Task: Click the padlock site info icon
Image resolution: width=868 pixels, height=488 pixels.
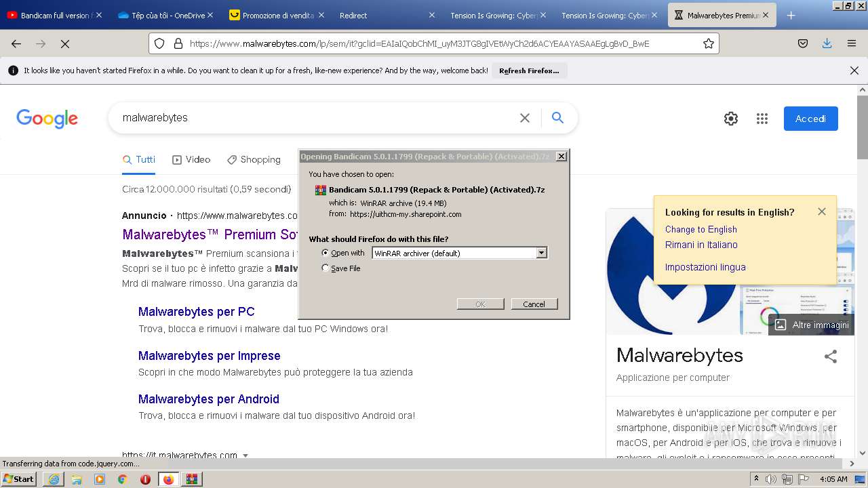Action: [x=178, y=43]
